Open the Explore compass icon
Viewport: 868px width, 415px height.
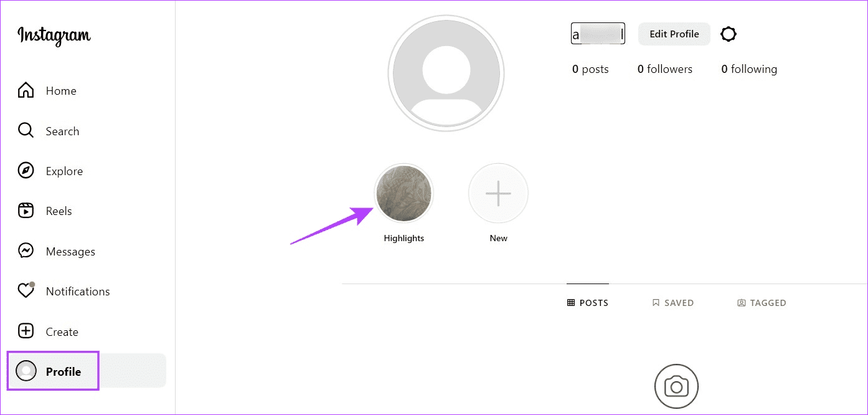tap(26, 171)
